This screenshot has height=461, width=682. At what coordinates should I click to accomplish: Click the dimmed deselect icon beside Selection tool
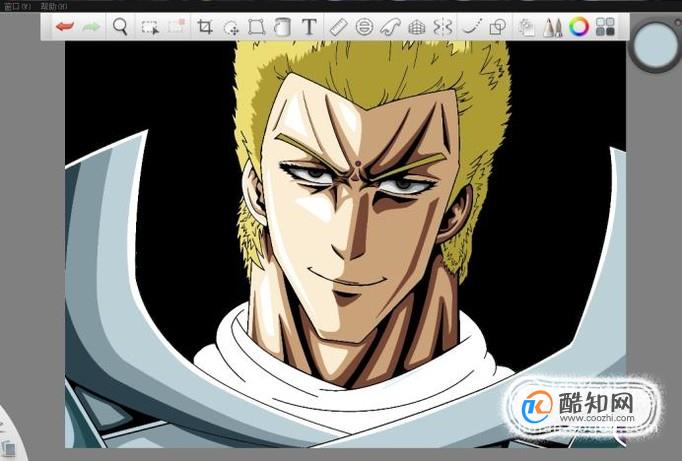point(177,27)
